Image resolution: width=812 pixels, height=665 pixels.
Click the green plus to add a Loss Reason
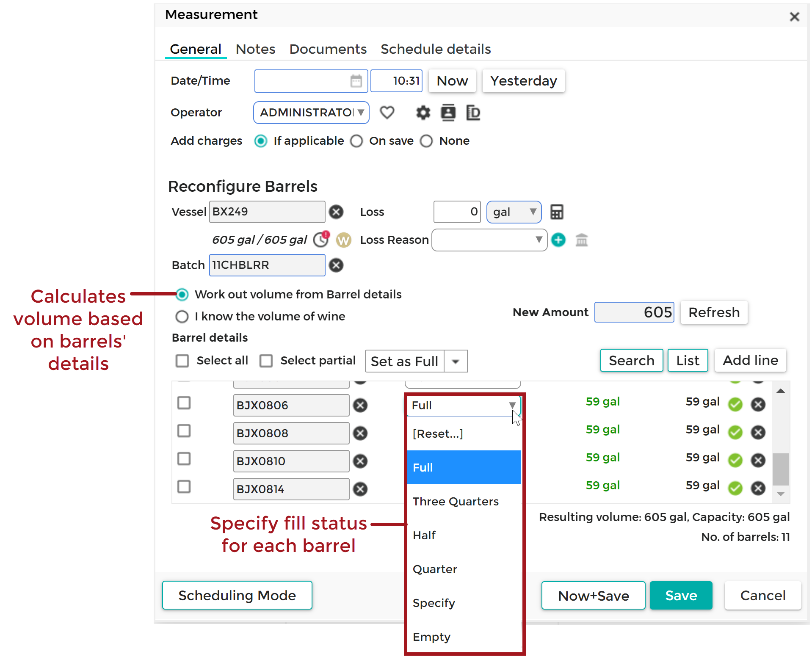pos(558,240)
